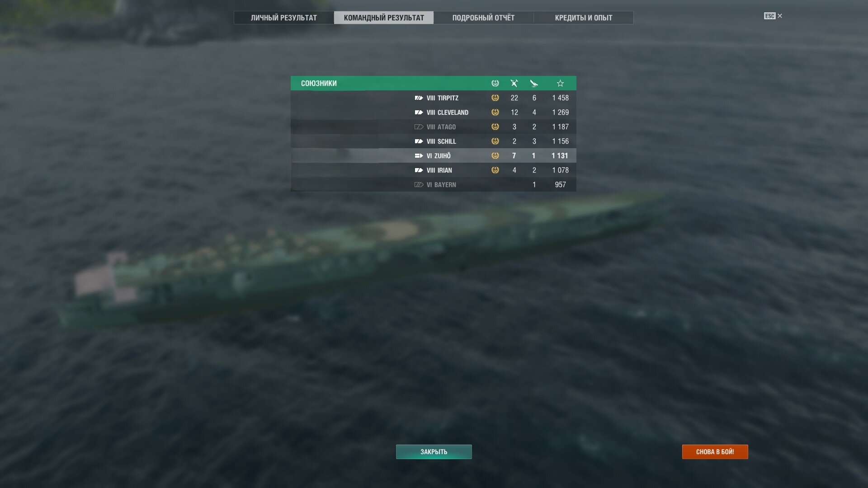Click the Союзники team header
Image resolution: width=868 pixels, height=488 pixels.
[x=434, y=83]
